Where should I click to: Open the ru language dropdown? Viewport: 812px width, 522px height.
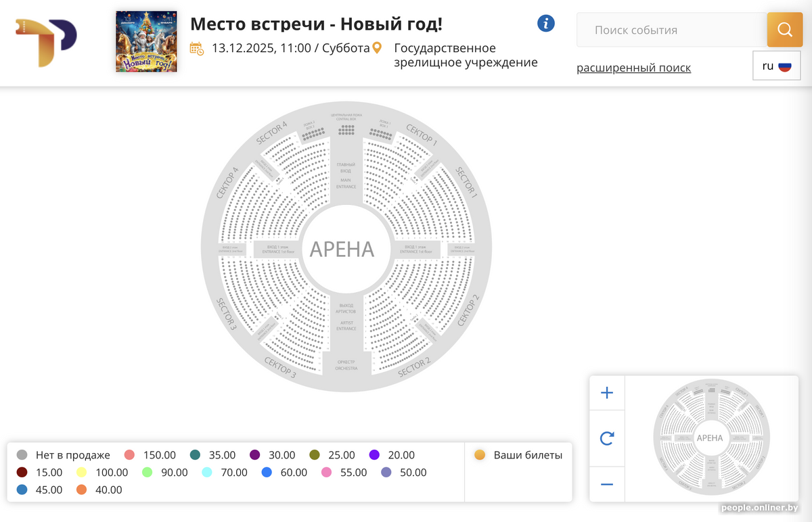coord(776,66)
